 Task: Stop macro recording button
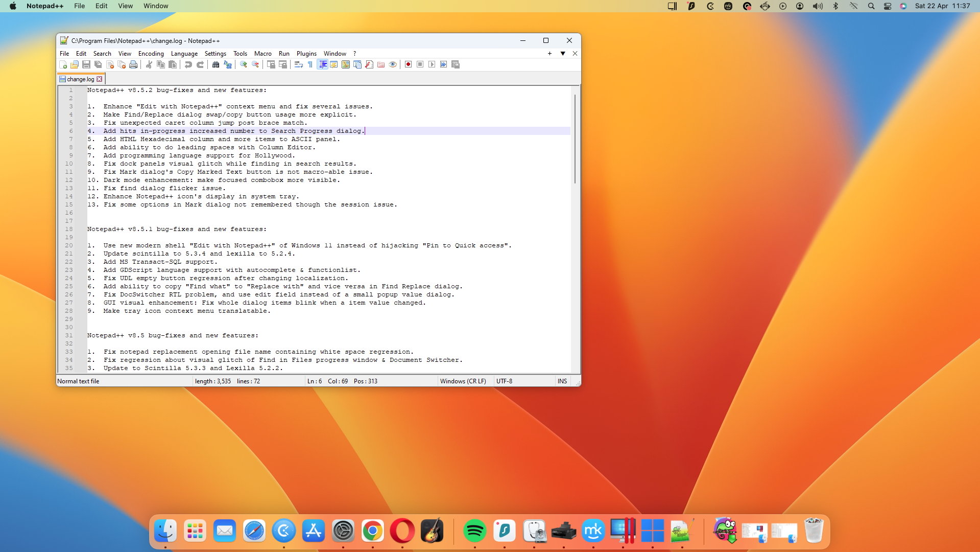[420, 64]
